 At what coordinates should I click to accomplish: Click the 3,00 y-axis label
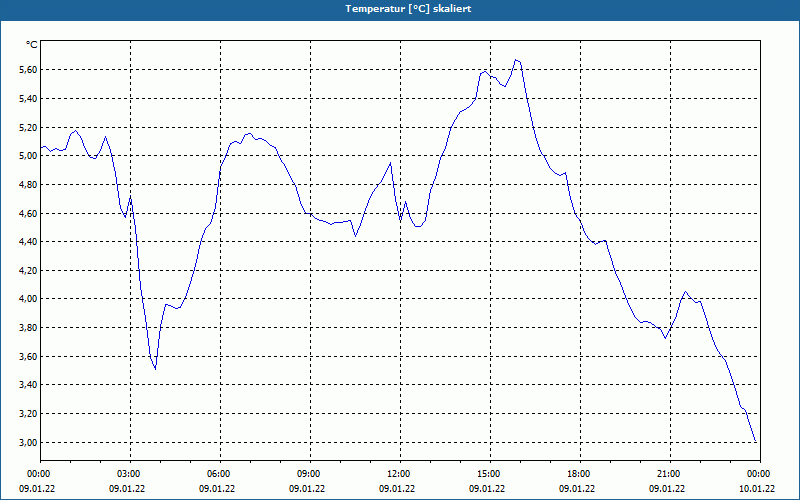pyautogui.click(x=28, y=442)
